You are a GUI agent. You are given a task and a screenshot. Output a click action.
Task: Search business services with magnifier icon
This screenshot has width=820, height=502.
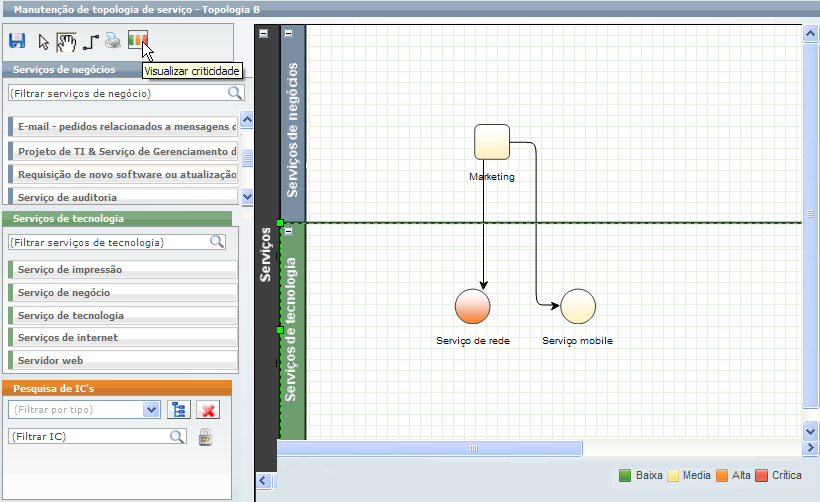tap(235, 93)
